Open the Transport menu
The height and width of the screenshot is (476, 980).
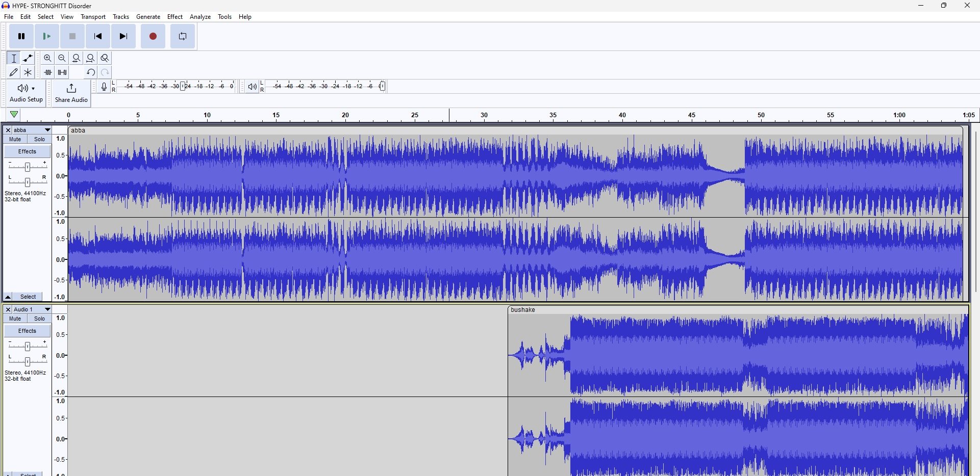coord(93,17)
